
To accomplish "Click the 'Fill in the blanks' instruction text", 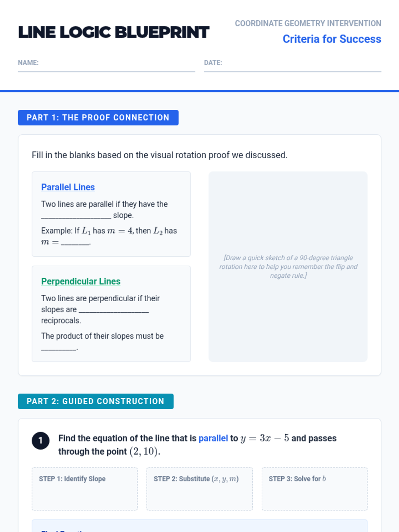I will (160, 155).
